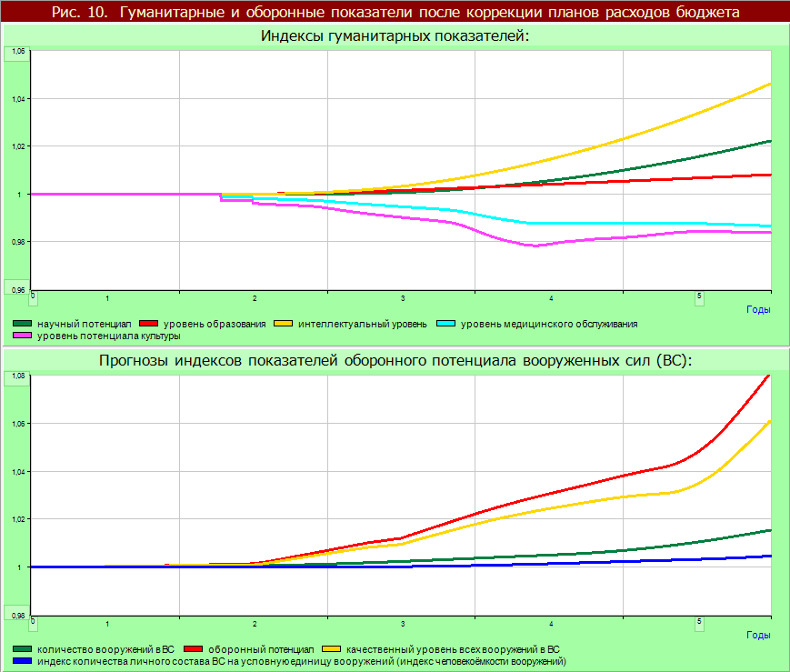Select the 'уровень образования' legend label

click(x=215, y=324)
